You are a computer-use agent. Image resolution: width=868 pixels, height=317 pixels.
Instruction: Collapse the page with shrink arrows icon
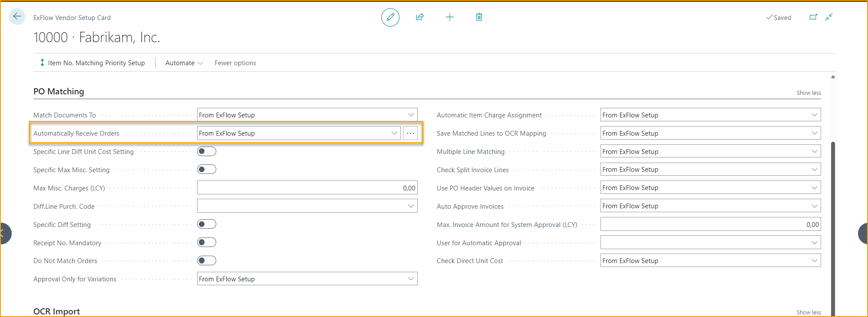[829, 17]
